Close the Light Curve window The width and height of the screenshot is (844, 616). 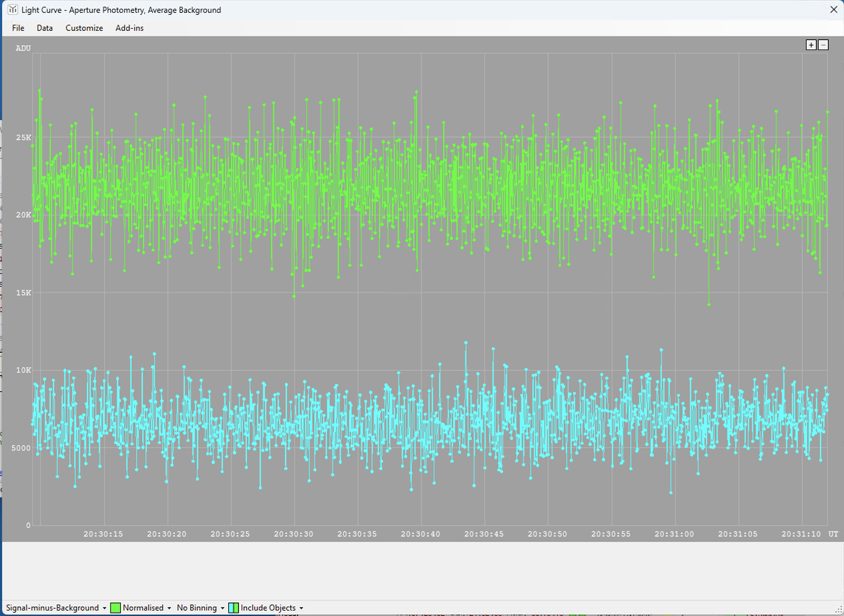tap(833, 10)
